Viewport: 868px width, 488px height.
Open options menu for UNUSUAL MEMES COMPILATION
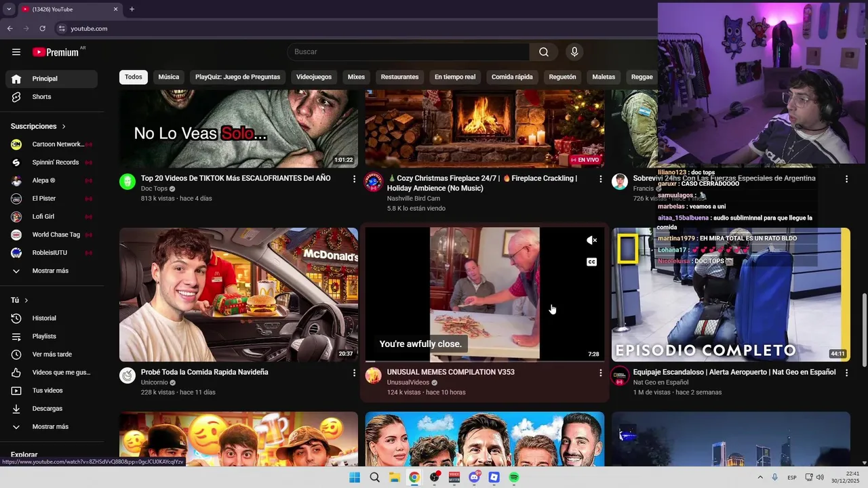(x=600, y=373)
